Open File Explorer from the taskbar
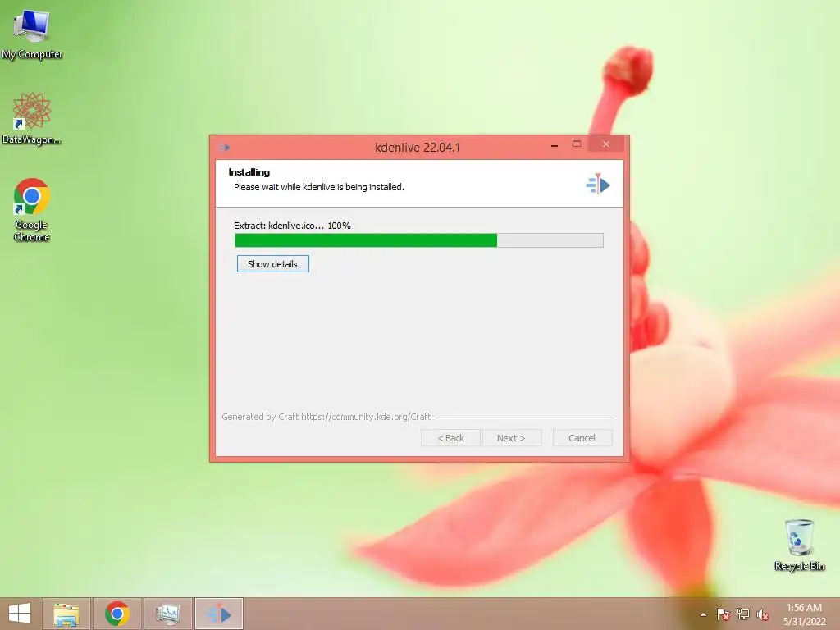This screenshot has height=630, width=840. (x=66, y=614)
